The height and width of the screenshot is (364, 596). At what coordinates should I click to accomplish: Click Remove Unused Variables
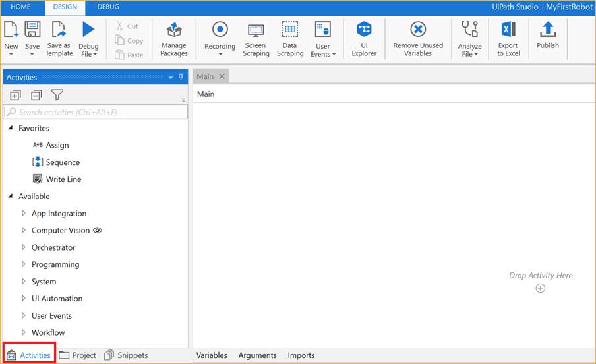click(418, 39)
